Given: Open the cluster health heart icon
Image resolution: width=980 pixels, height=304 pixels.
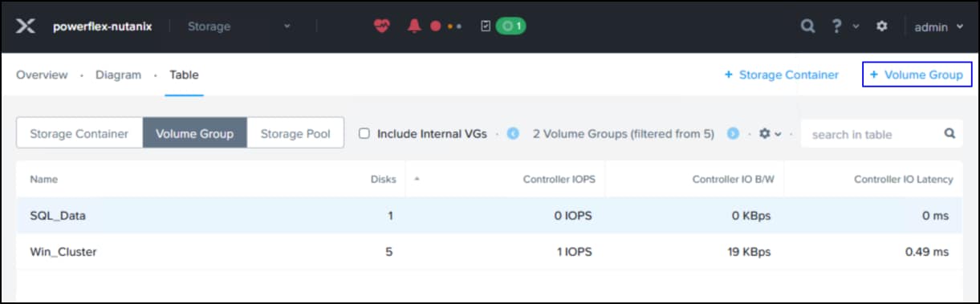Looking at the screenshot, I should point(381,26).
